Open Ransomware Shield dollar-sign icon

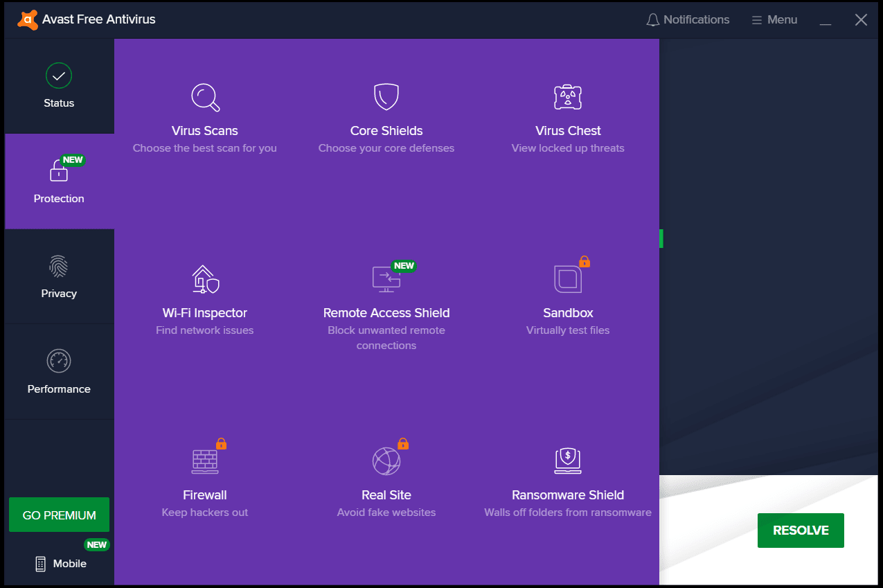pyautogui.click(x=567, y=461)
